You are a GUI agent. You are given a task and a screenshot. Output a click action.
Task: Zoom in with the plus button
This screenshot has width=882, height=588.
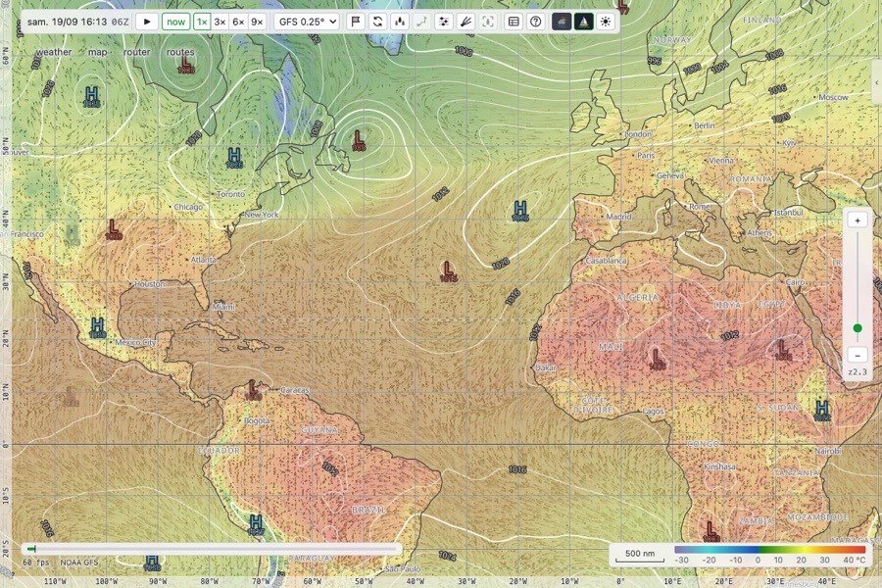coord(857,220)
